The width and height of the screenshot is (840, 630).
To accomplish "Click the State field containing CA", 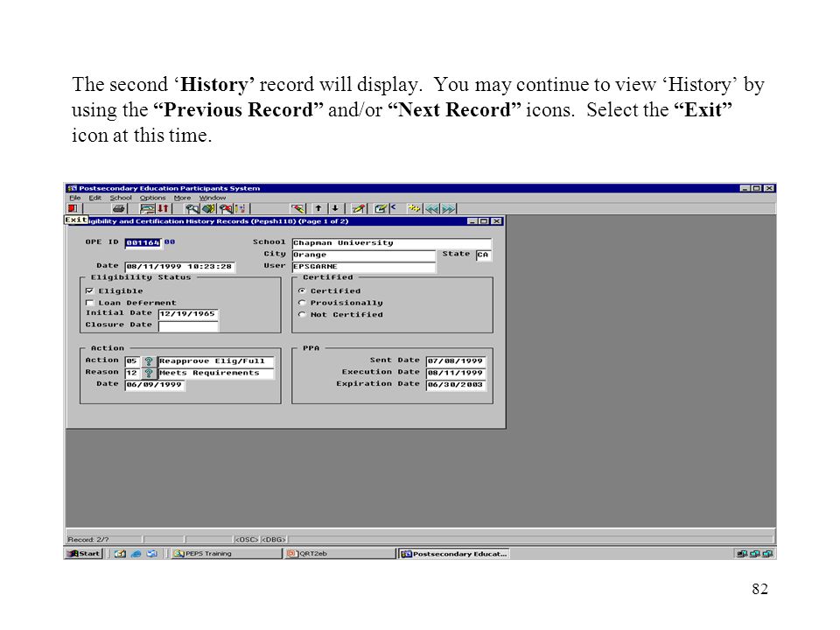I will 483,255.
